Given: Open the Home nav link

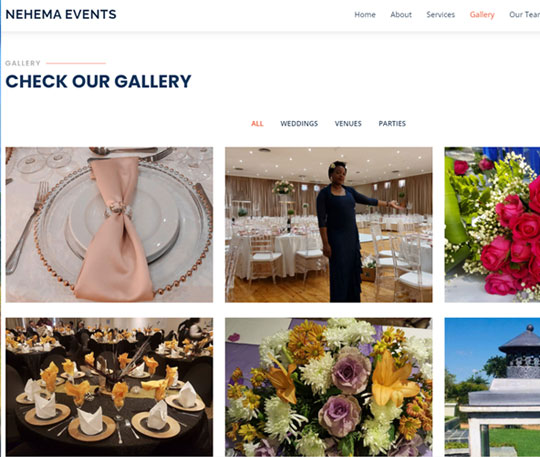Looking at the screenshot, I should coord(365,15).
